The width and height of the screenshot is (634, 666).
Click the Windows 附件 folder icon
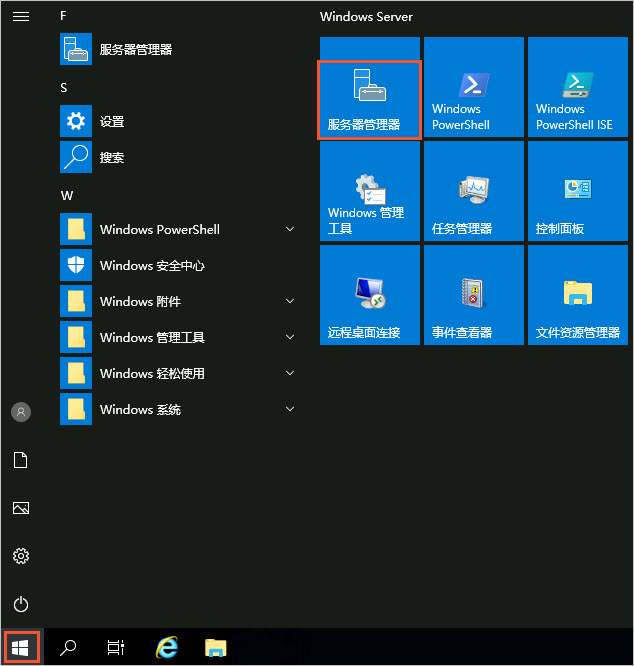tap(76, 301)
